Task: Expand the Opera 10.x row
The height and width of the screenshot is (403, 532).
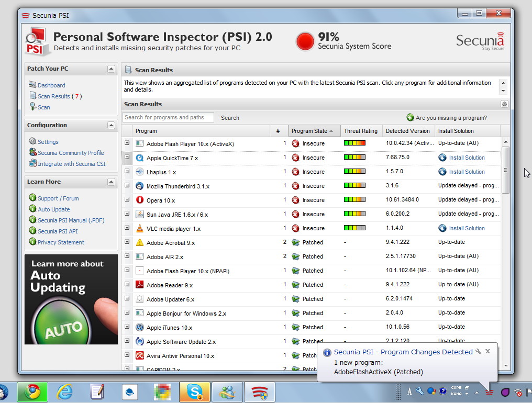Action: click(127, 199)
